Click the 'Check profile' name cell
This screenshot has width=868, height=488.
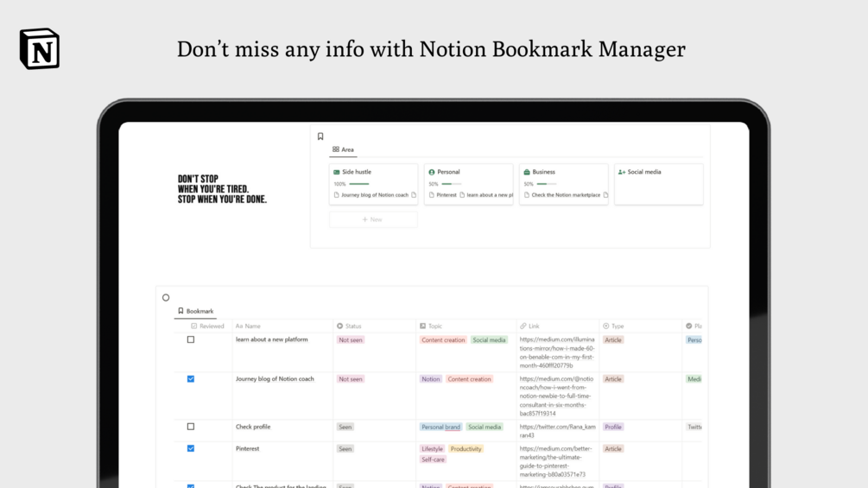click(x=253, y=427)
